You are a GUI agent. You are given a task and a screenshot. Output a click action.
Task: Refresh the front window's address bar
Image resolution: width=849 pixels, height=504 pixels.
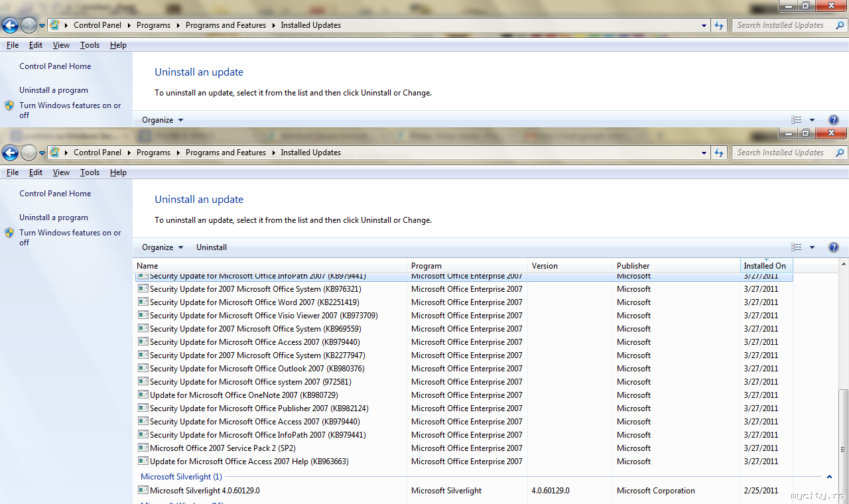(x=719, y=153)
